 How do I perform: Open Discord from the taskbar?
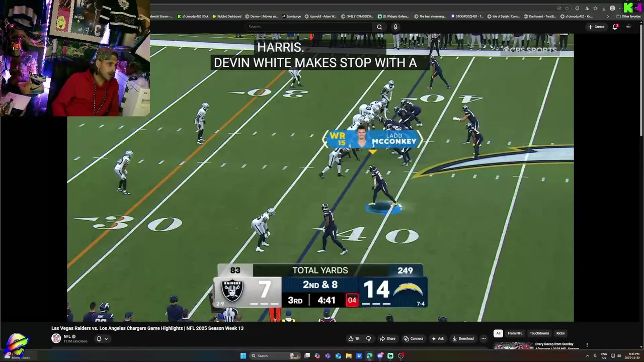(x=380, y=356)
